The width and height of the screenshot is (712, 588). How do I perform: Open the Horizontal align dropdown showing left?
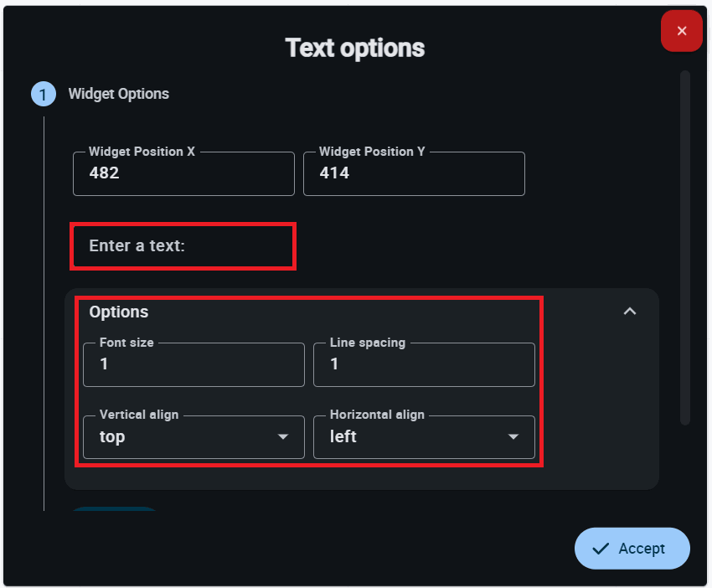415,437
